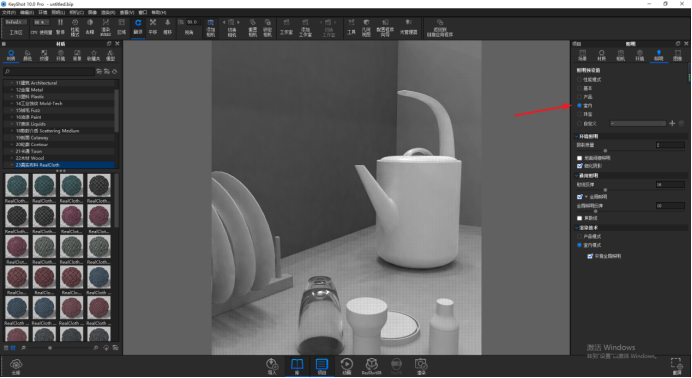Click the library search input field
This screenshot has height=378, width=692.
point(49,71)
